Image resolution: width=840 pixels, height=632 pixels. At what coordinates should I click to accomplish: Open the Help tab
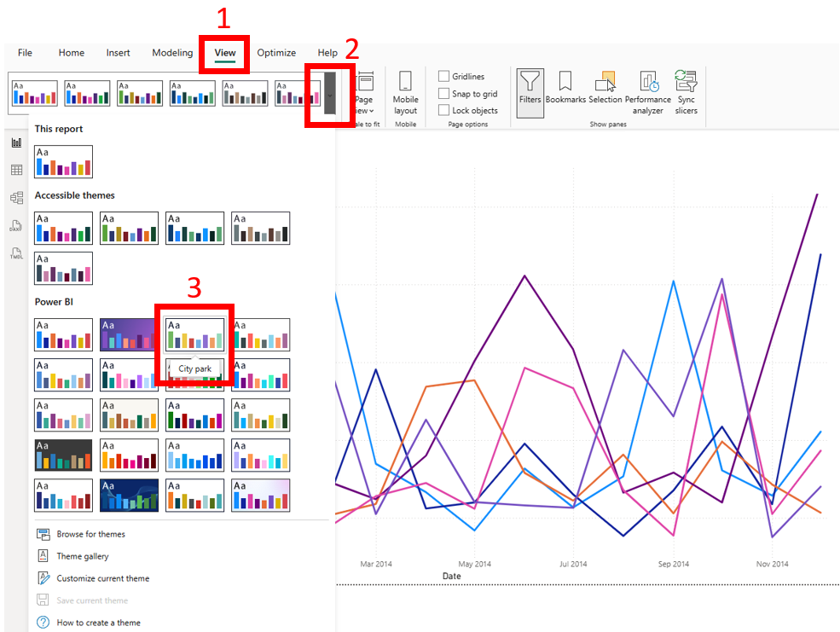(327, 53)
